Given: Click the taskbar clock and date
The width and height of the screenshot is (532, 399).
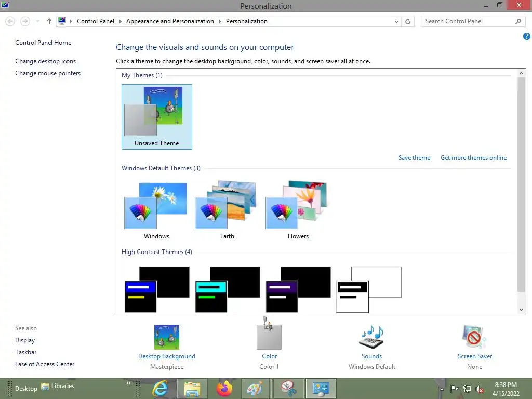Looking at the screenshot, I should (506, 389).
